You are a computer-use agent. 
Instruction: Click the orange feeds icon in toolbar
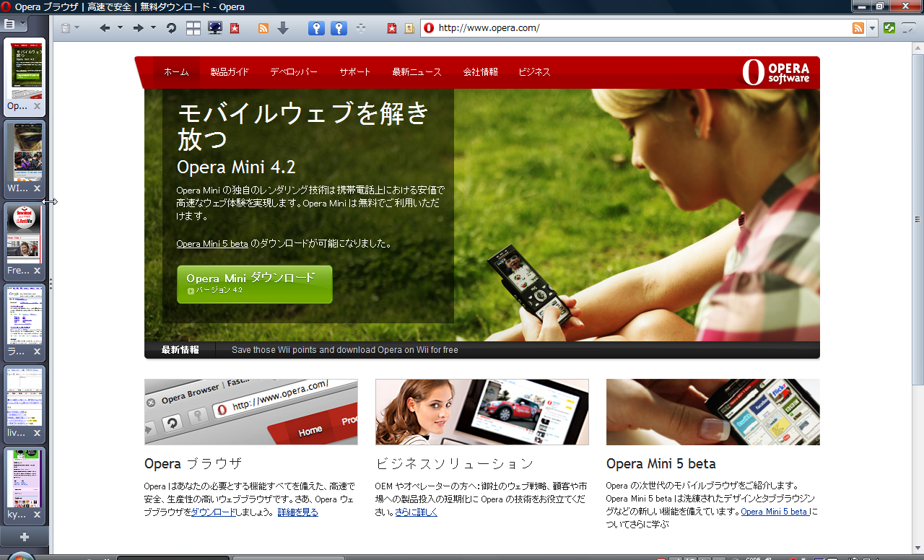click(263, 28)
